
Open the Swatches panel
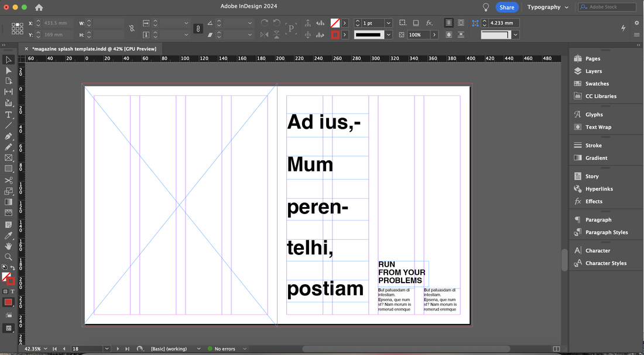(x=597, y=84)
